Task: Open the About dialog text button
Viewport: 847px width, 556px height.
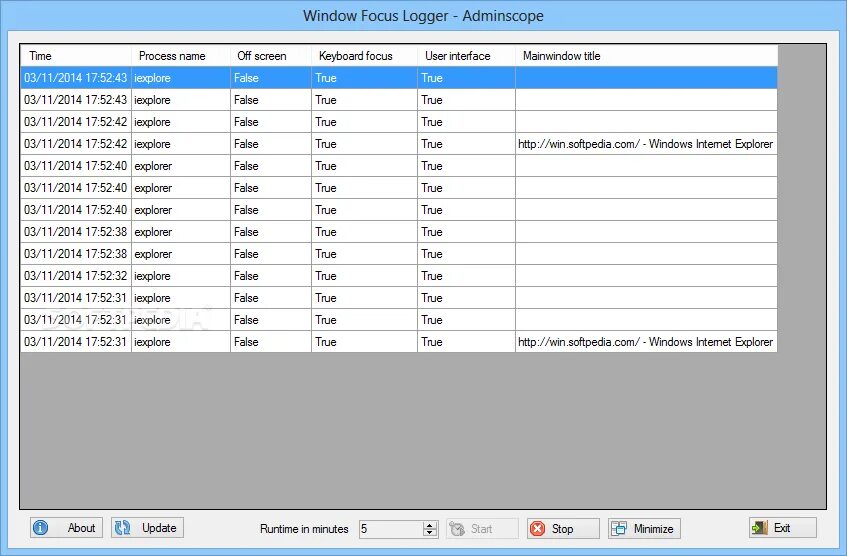Action: click(x=81, y=528)
